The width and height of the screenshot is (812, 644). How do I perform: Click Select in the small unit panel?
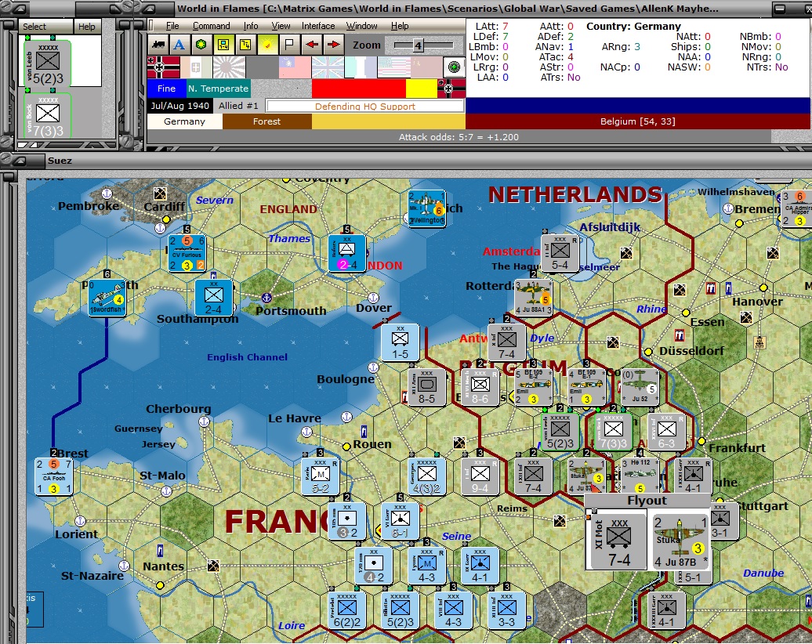pos(34,27)
